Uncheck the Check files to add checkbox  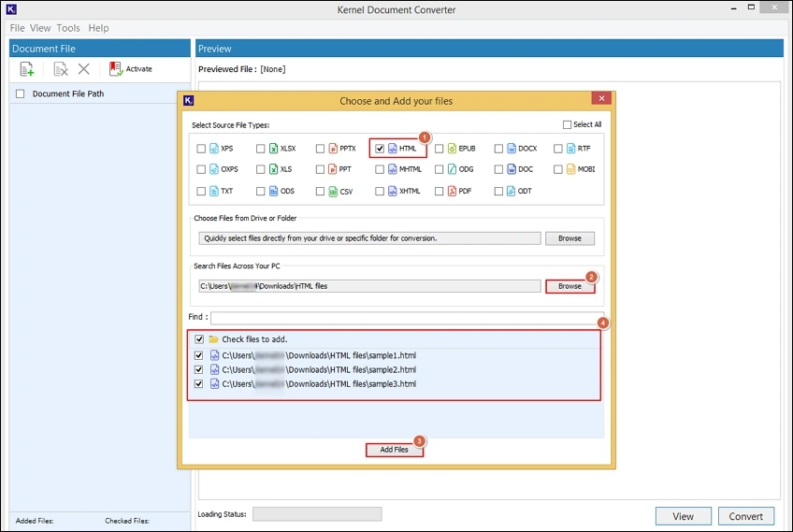199,339
